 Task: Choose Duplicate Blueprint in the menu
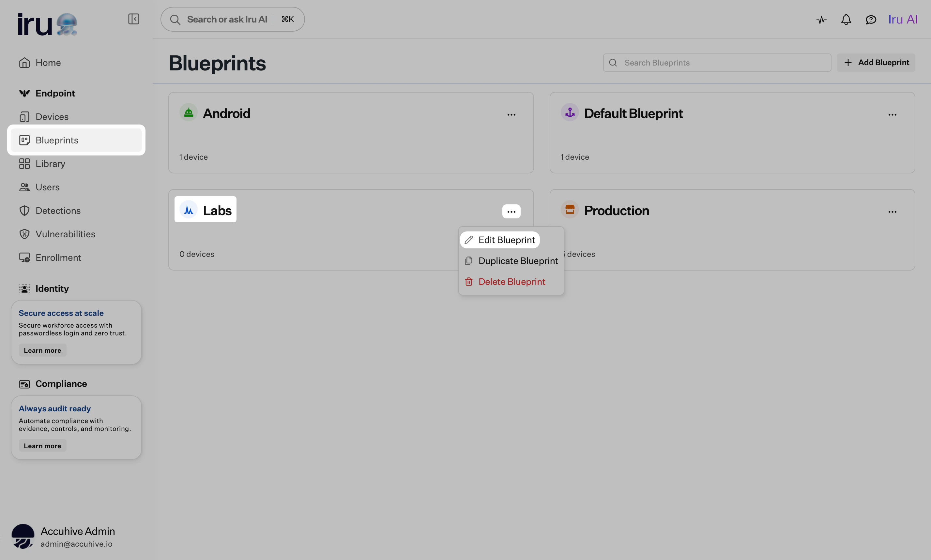point(518,260)
